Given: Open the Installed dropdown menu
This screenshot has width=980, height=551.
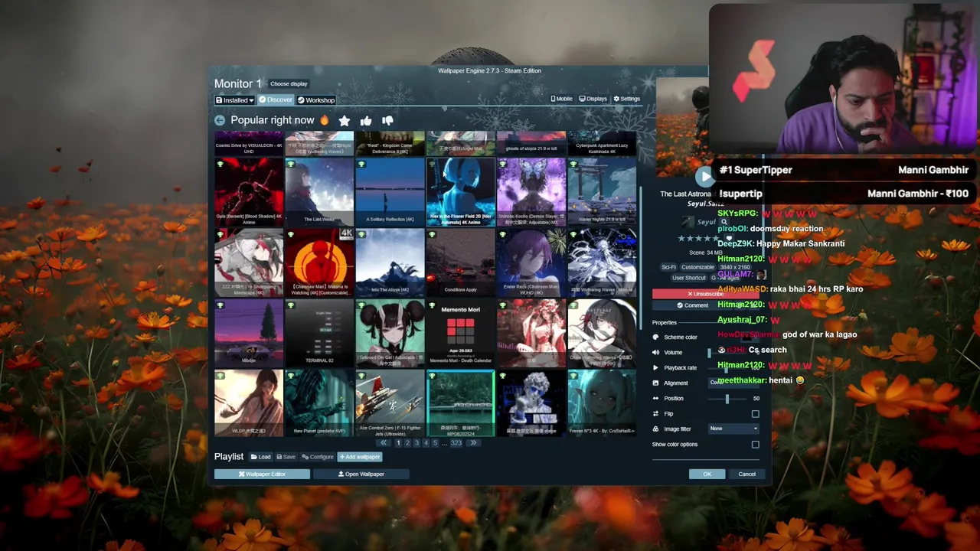Looking at the screenshot, I should [x=234, y=100].
